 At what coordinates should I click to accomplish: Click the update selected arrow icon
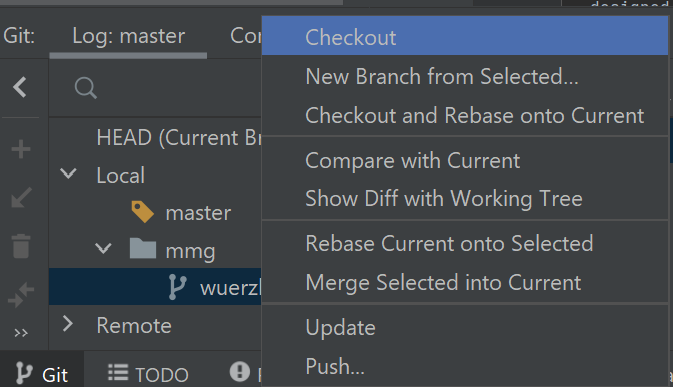point(21,197)
